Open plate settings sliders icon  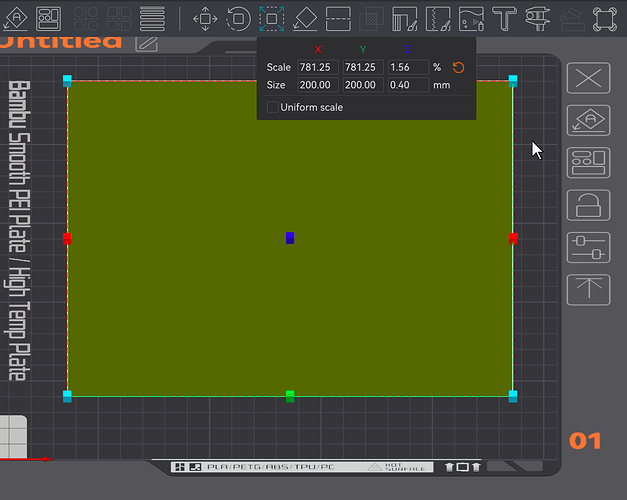(588, 248)
